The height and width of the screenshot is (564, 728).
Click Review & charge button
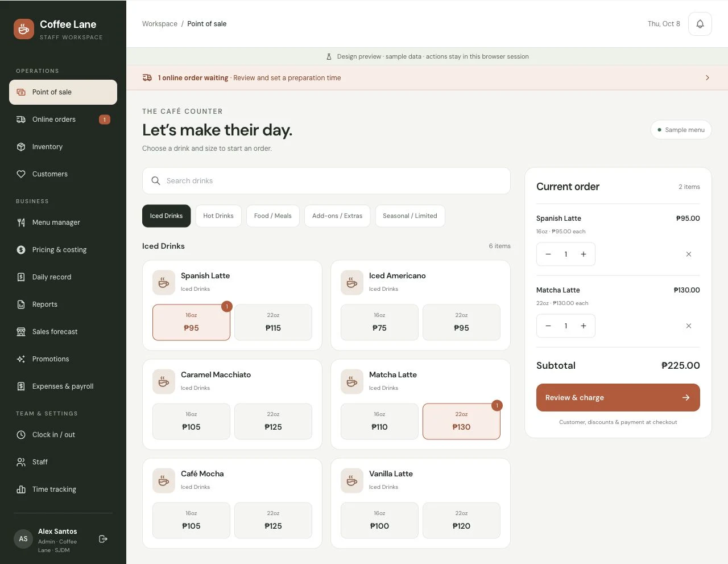coord(618,398)
